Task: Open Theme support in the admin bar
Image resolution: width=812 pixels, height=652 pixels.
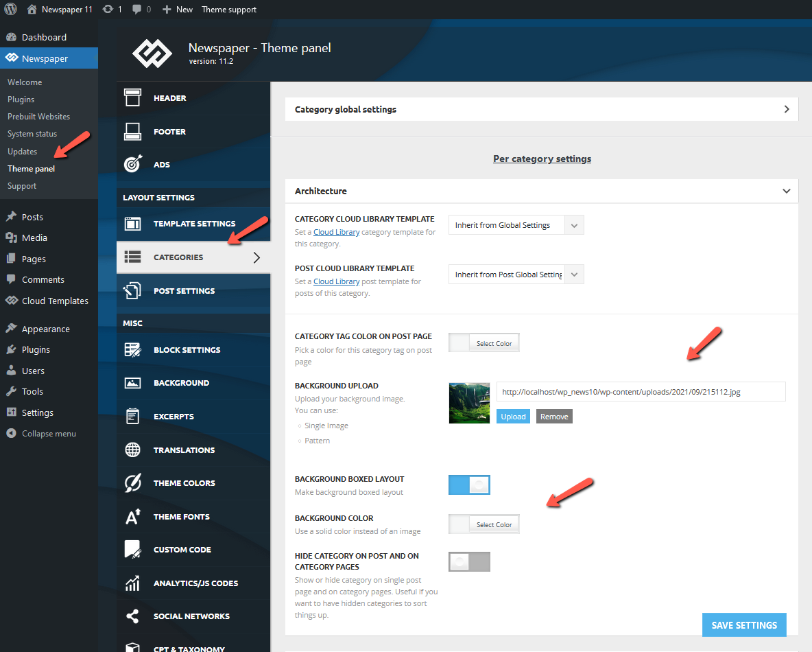Action: [229, 10]
